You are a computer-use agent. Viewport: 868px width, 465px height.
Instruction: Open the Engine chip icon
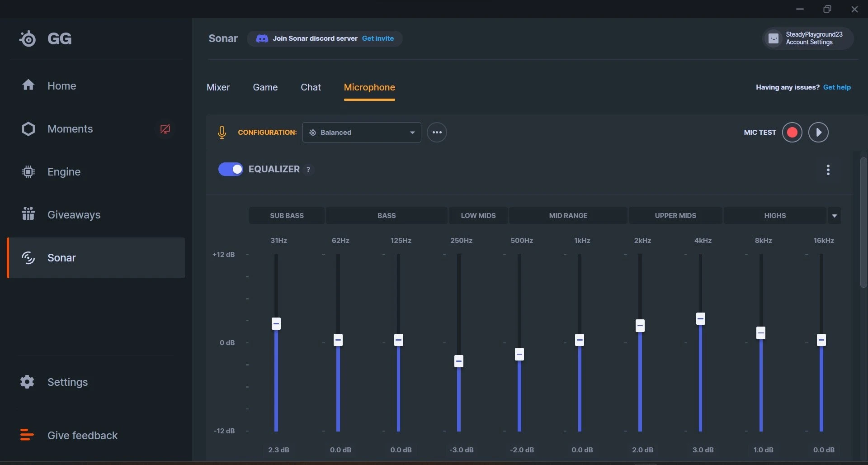click(28, 172)
